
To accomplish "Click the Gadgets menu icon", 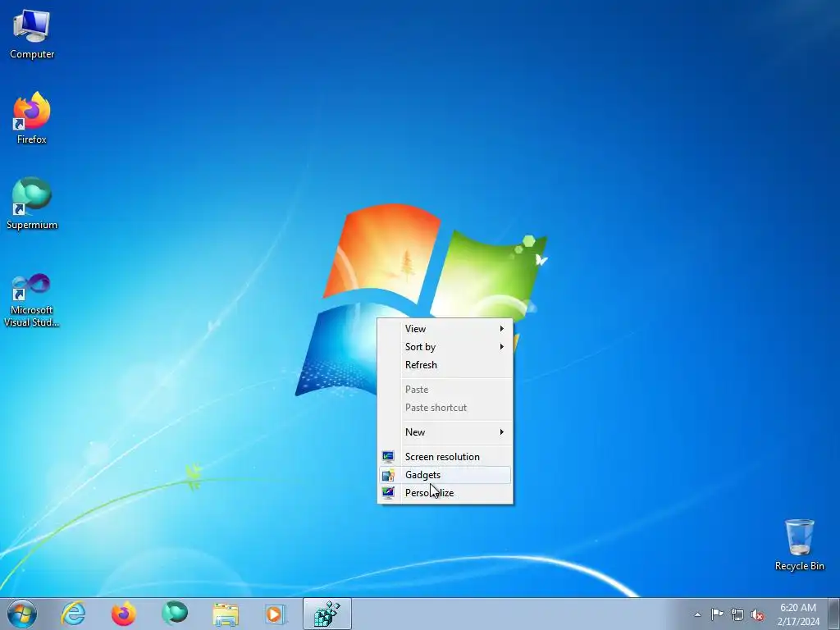I will (x=388, y=475).
